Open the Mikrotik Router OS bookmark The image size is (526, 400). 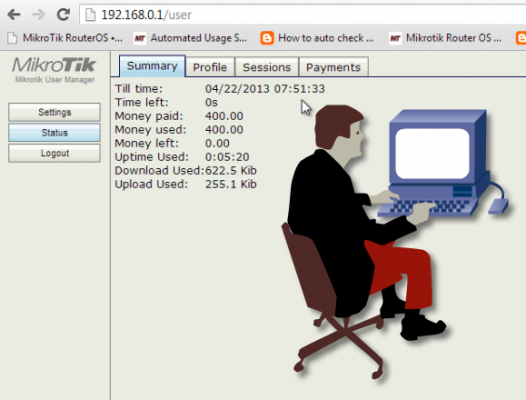[445, 38]
